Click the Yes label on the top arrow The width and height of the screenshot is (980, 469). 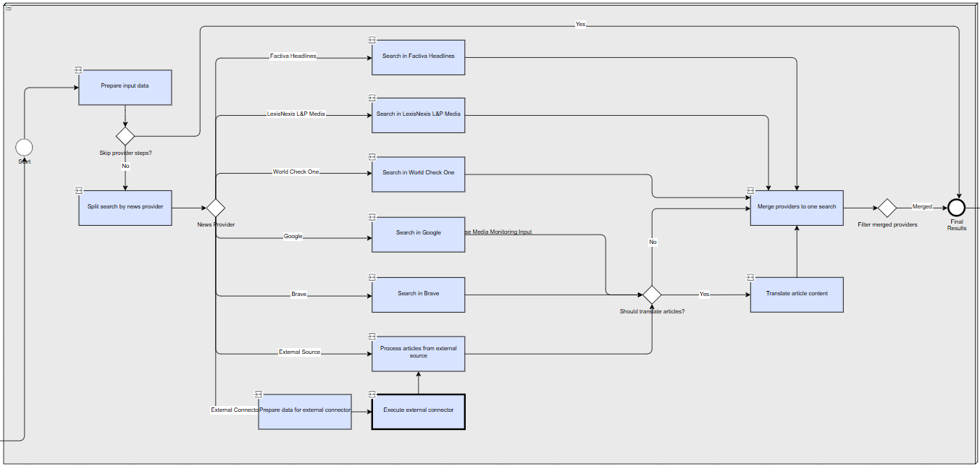[580, 24]
